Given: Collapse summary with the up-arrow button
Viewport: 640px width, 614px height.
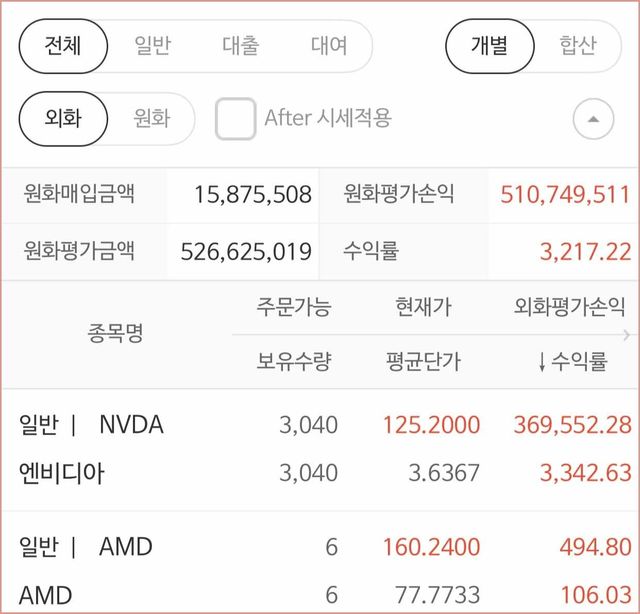Looking at the screenshot, I should click(593, 120).
